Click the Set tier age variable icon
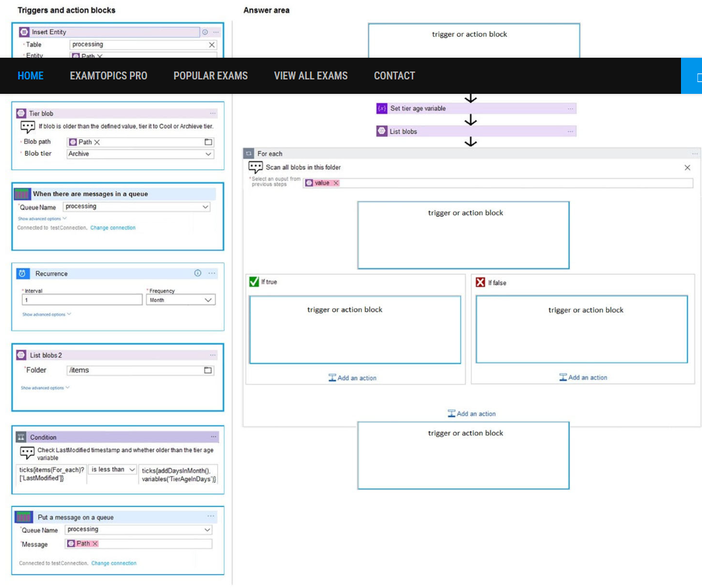This screenshot has width=702, height=588. (382, 108)
